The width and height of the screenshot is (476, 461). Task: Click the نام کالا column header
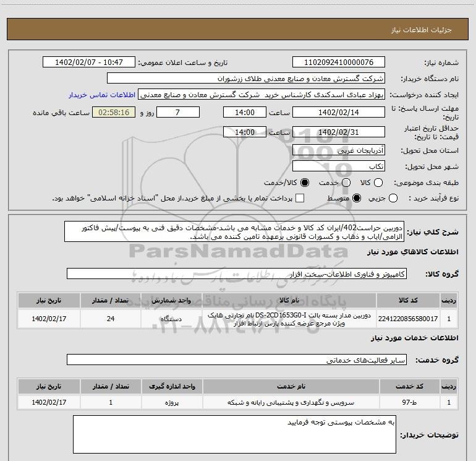click(x=289, y=301)
